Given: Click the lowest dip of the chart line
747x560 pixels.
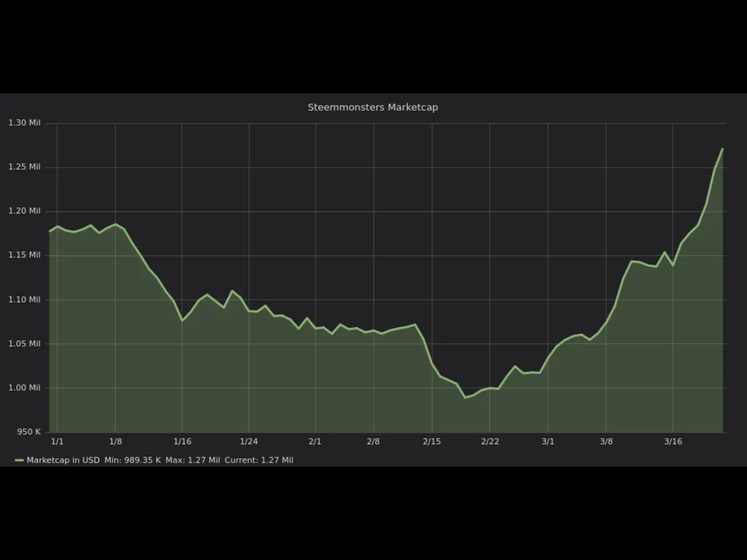Looking at the screenshot, I should click(x=465, y=397).
